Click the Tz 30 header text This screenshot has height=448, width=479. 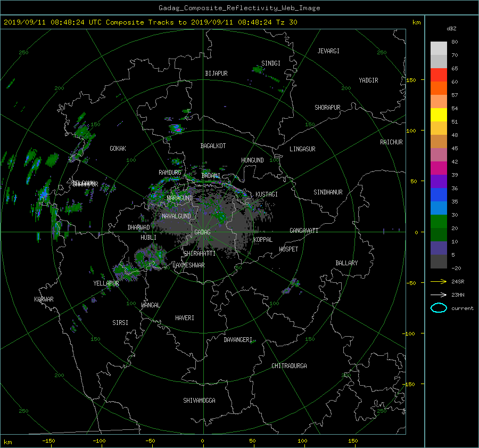click(286, 22)
